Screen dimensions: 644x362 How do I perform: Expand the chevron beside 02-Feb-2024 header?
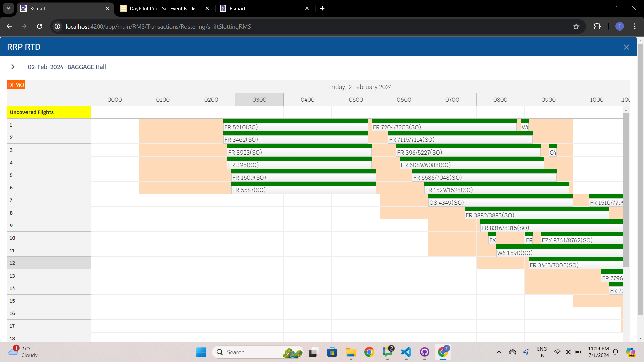[13, 67]
